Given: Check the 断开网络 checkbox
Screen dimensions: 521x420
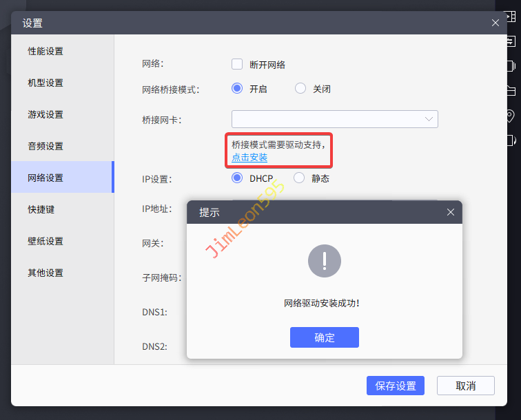Looking at the screenshot, I should [x=237, y=64].
